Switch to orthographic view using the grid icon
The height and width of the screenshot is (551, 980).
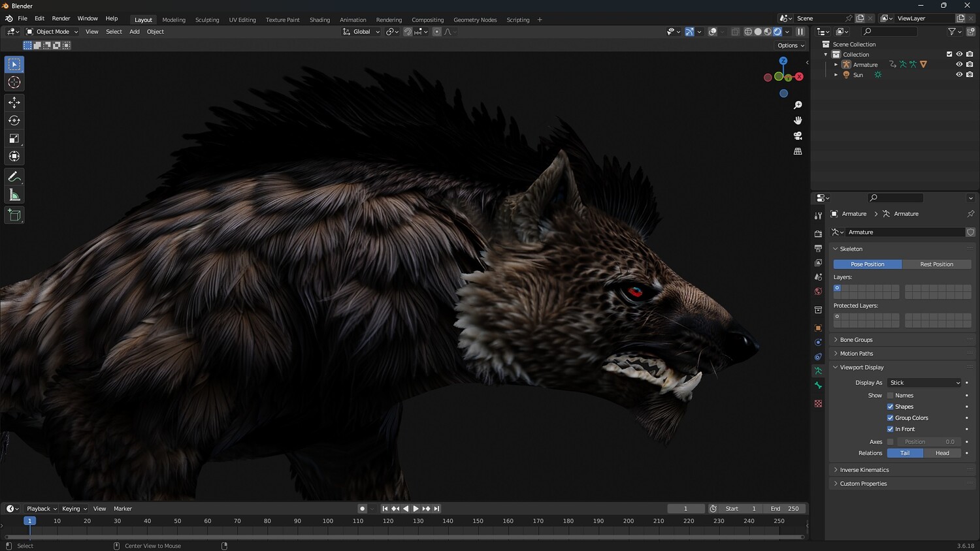(x=798, y=151)
